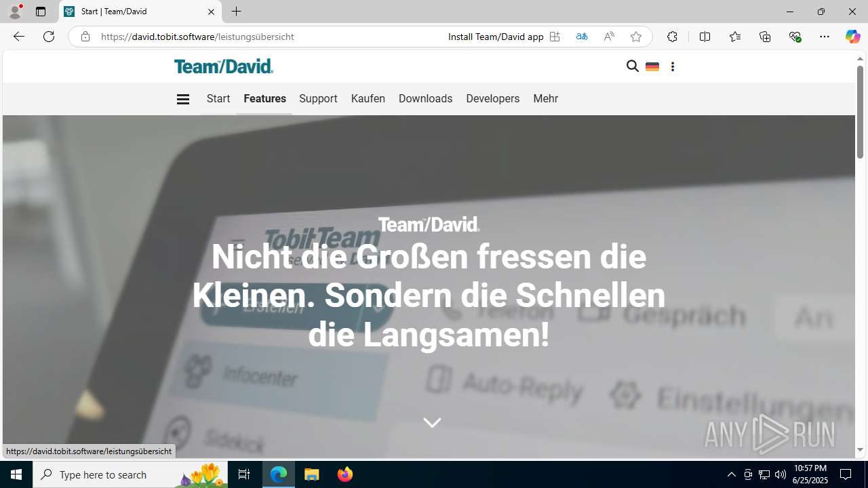Open the German flag language selector
The image size is (868, 488).
coord(652,66)
